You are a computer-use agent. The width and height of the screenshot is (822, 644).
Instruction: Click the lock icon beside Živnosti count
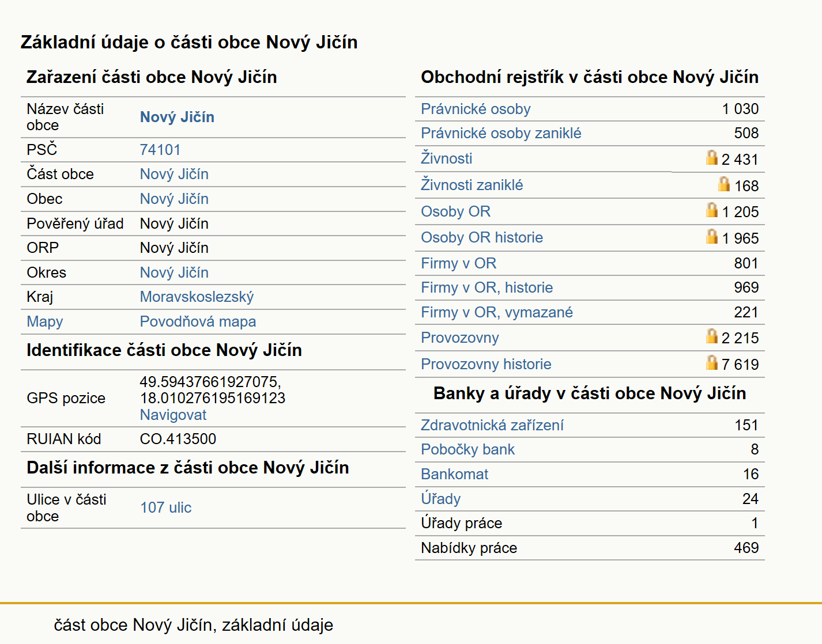(x=712, y=157)
